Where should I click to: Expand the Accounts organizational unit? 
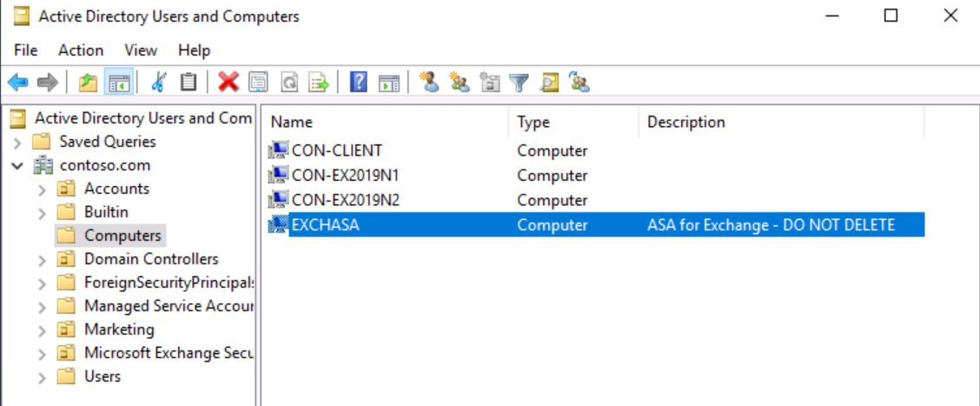click(42, 189)
